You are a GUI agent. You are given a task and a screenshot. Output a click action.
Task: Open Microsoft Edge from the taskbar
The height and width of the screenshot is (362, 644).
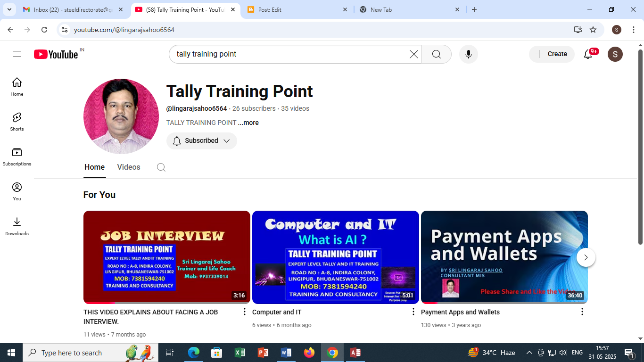[x=194, y=353]
